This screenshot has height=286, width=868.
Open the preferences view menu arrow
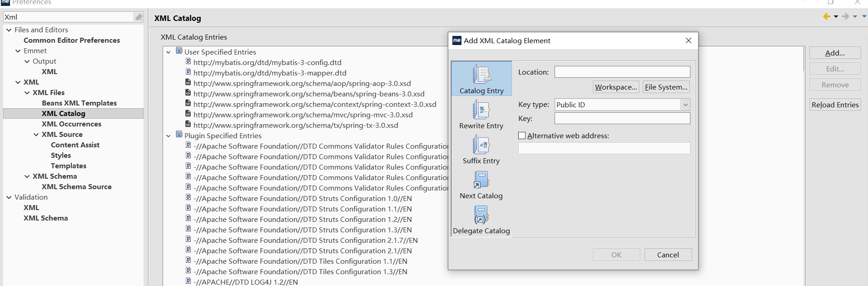864,16
